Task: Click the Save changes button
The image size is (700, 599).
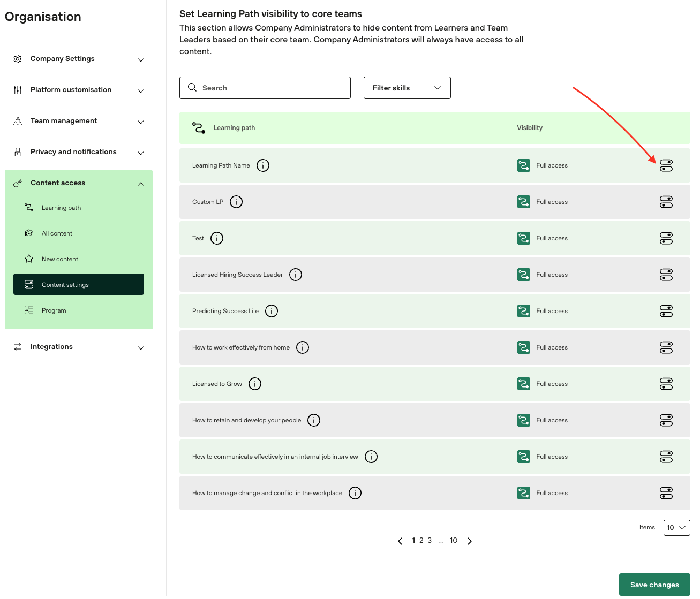Action: pyautogui.click(x=654, y=585)
